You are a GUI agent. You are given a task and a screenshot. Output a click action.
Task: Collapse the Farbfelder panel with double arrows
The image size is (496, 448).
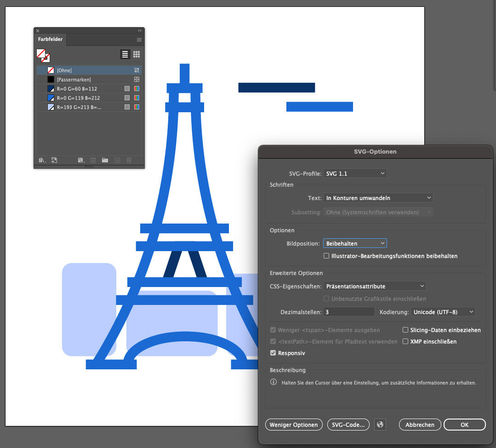tap(140, 30)
